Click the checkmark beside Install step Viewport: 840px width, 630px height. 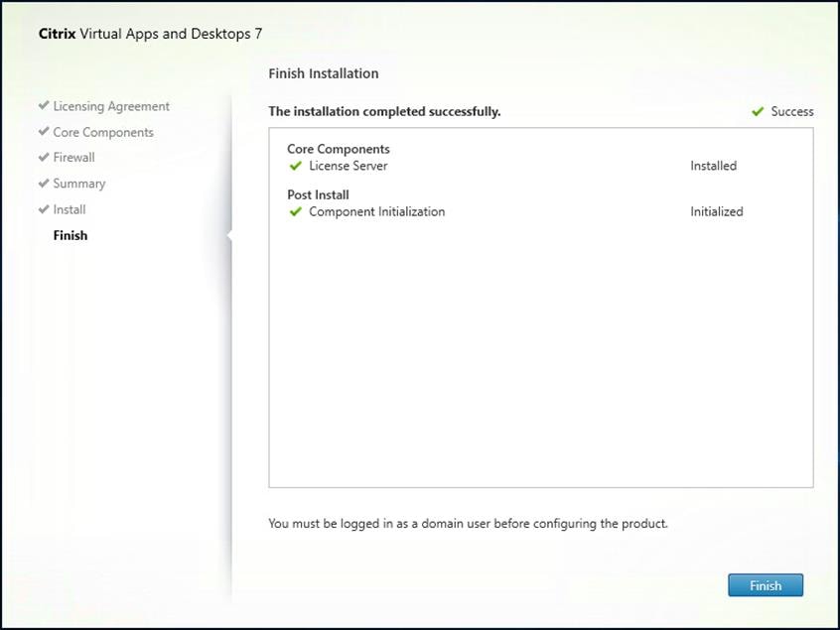coord(42,208)
